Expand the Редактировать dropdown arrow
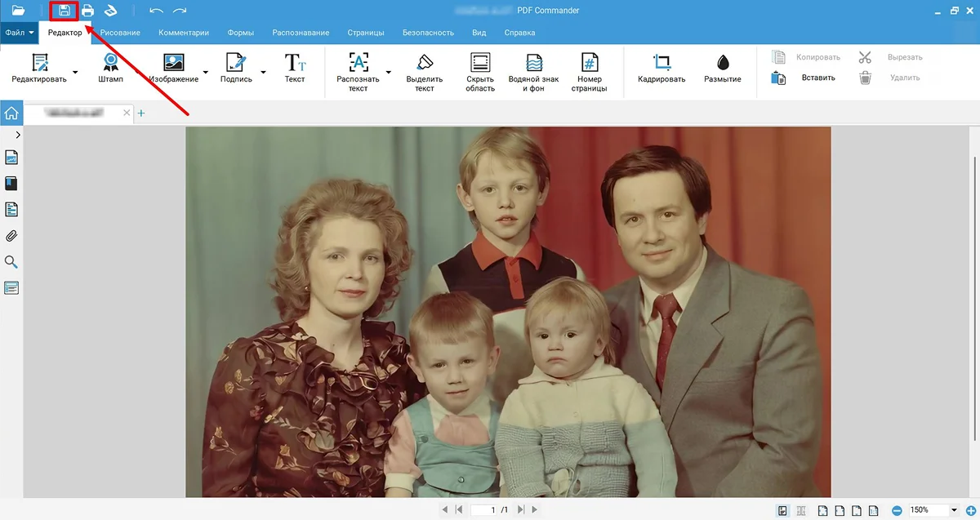 (x=75, y=73)
